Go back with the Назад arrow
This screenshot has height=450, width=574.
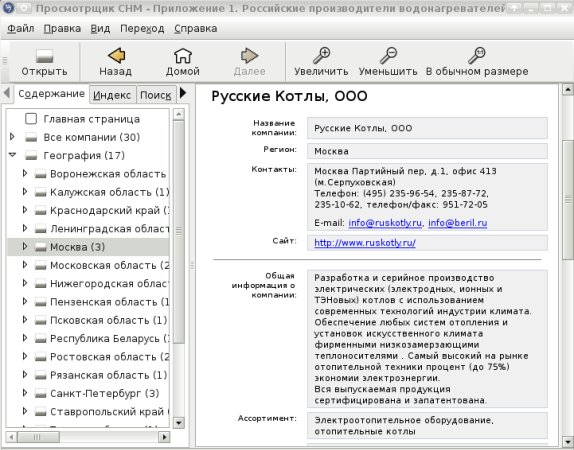[116, 56]
